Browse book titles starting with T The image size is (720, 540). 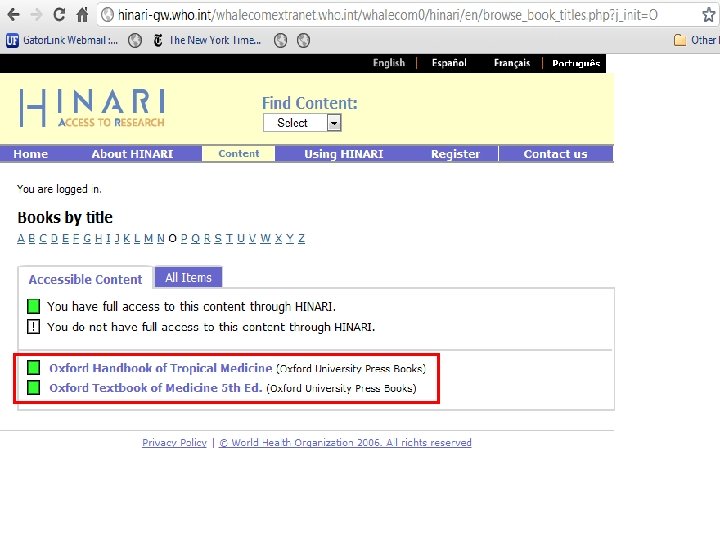[229, 238]
